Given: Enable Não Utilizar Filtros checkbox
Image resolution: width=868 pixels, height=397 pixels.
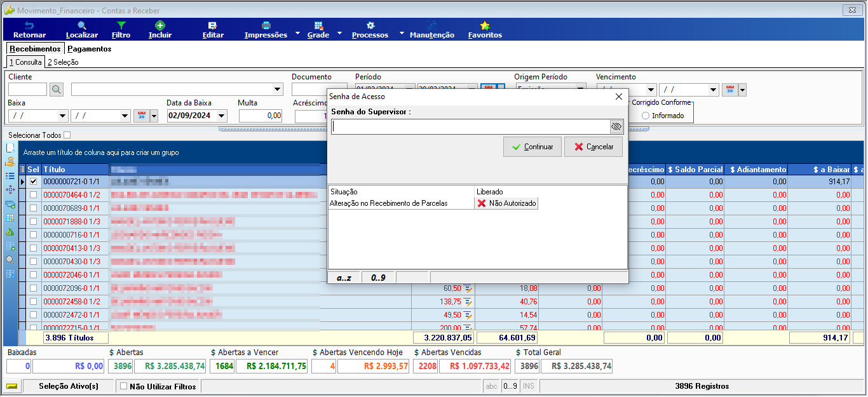Looking at the screenshot, I should click(124, 386).
